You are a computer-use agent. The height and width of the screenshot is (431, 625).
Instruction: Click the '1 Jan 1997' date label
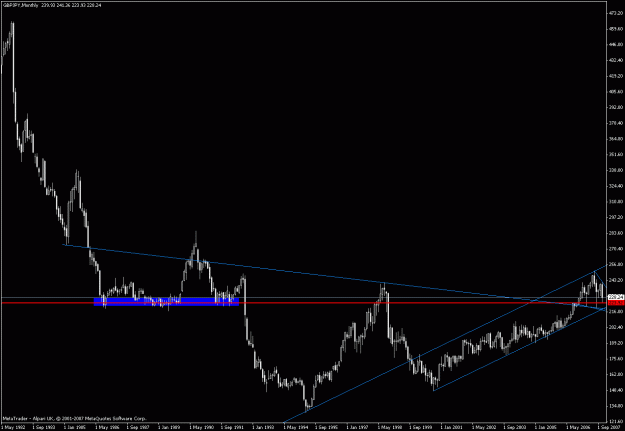357,427
